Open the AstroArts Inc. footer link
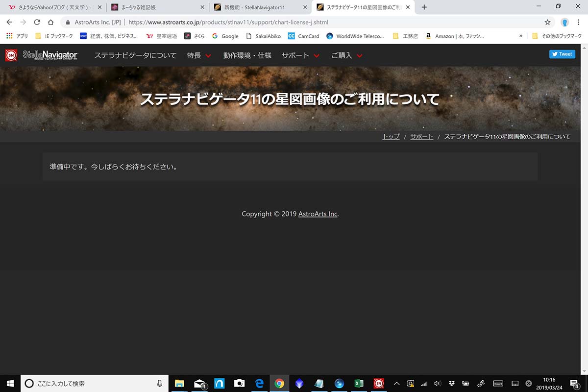 (x=318, y=214)
